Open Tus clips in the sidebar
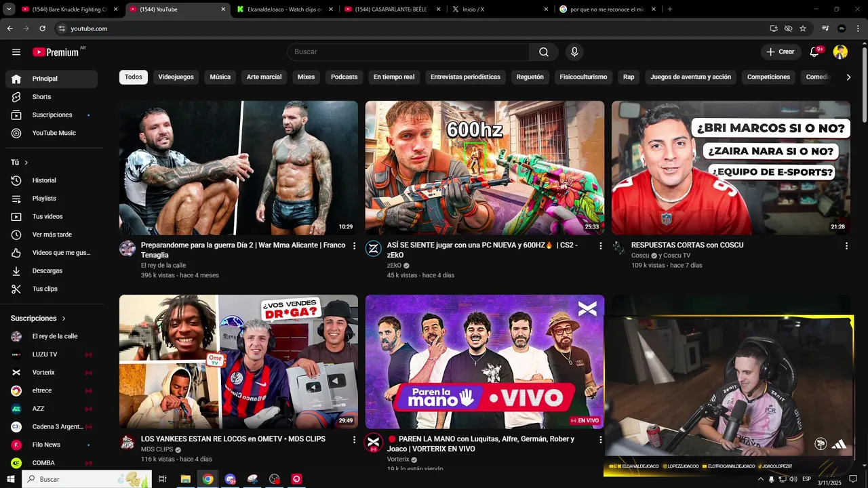This screenshot has height=488, width=868. (x=52, y=289)
